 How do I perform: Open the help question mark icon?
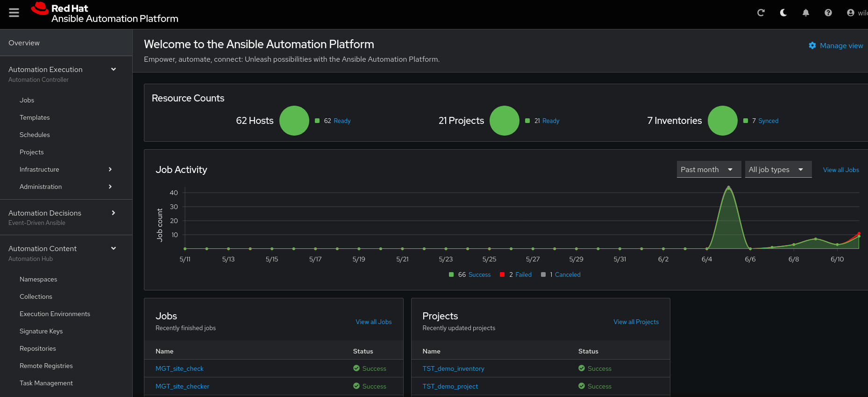coord(828,13)
